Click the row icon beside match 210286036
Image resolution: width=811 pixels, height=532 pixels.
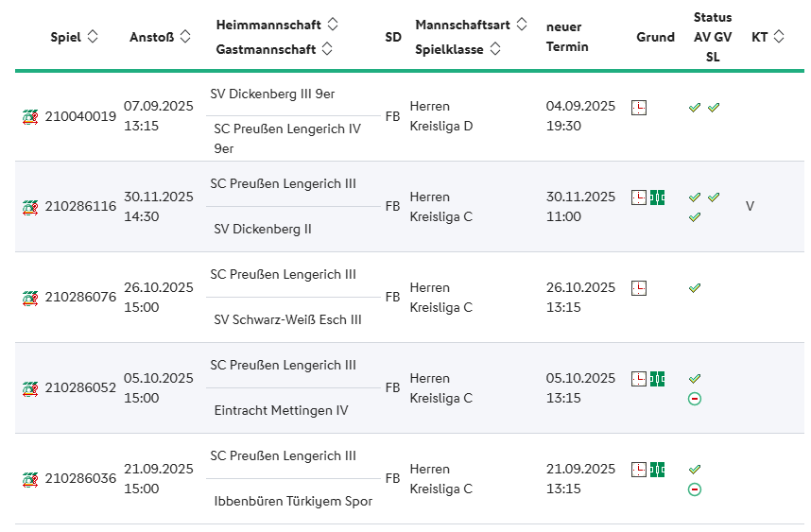(x=30, y=479)
